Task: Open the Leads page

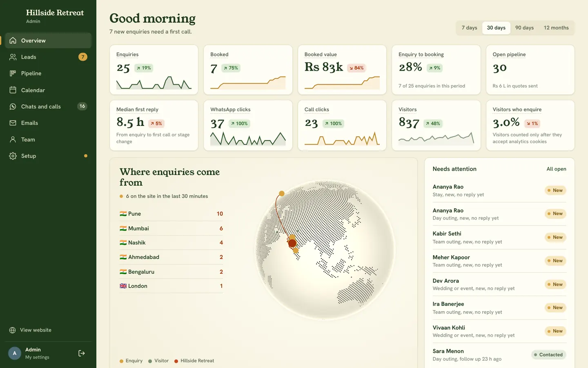Action: [48, 57]
